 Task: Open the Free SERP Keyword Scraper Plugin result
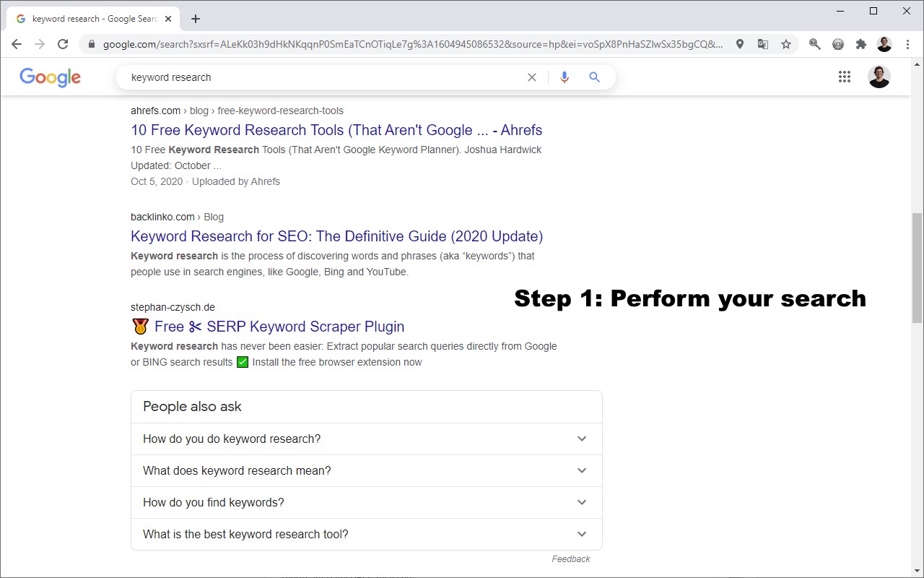(x=267, y=327)
